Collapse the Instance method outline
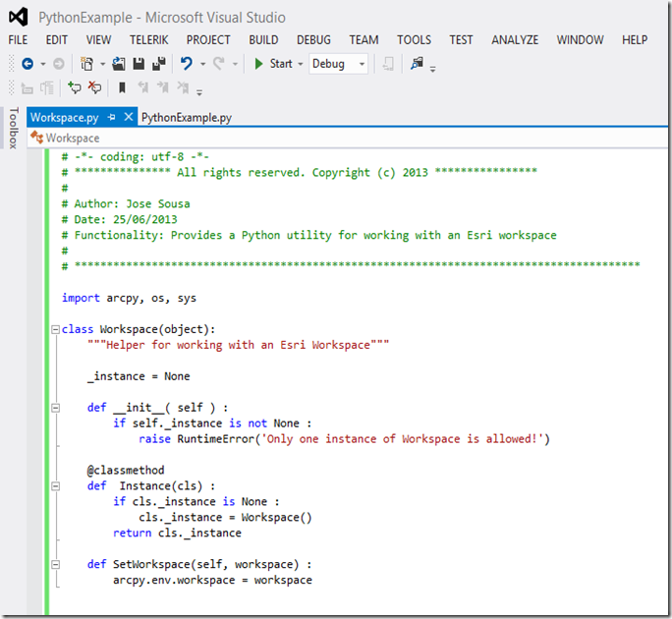The image size is (672, 619). pos(55,486)
